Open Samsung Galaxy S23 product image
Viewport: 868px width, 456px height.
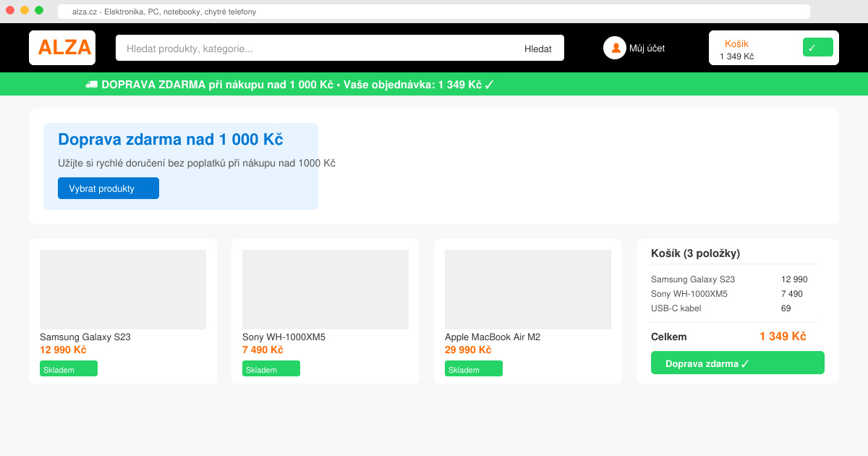click(123, 290)
